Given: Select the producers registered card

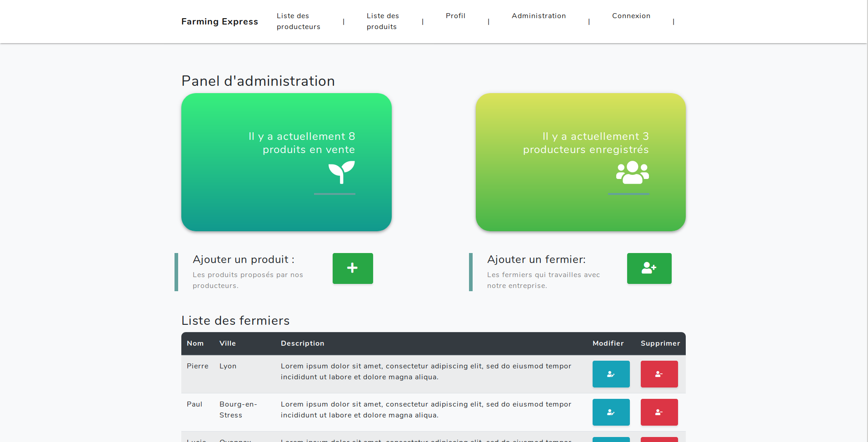Looking at the screenshot, I should tap(581, 162).
